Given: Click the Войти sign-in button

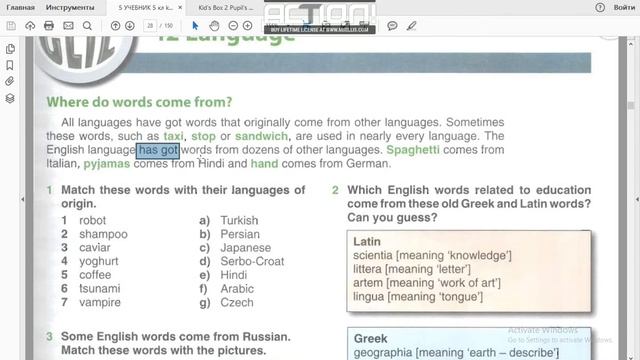Looking at the screenshot, I should pyautogui.click(x=624, y=7).
